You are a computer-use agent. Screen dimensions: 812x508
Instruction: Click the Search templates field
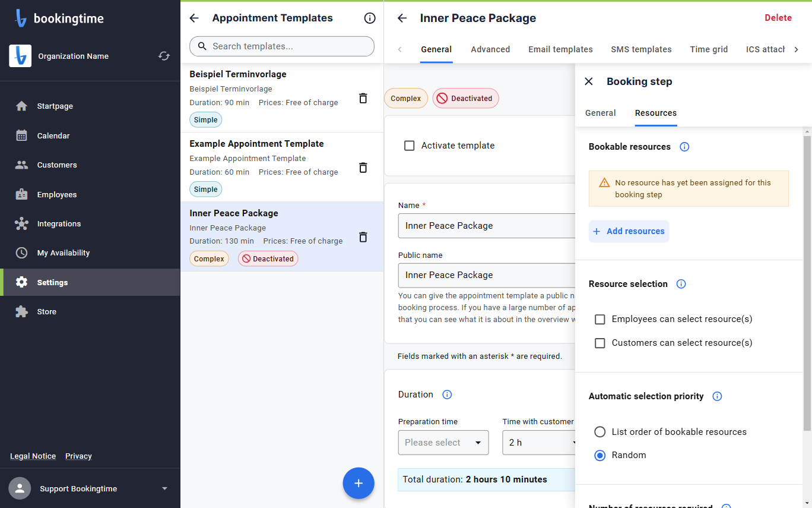[x=282, y=46]
